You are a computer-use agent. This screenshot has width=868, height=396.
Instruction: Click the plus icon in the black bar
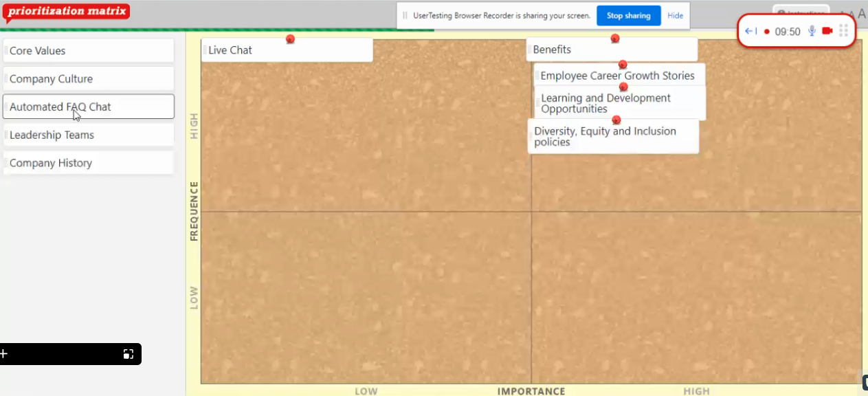tap(3, 353)
